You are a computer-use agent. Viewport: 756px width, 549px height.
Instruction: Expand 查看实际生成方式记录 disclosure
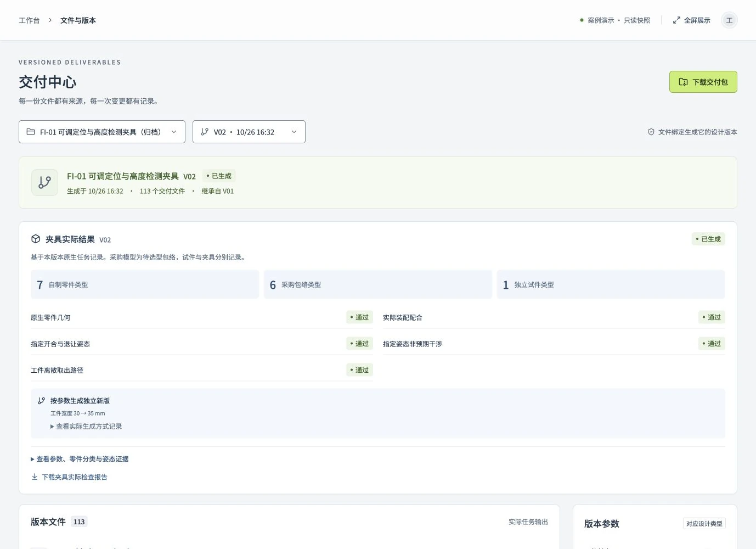pyautogui.click(x=86, y=427)
